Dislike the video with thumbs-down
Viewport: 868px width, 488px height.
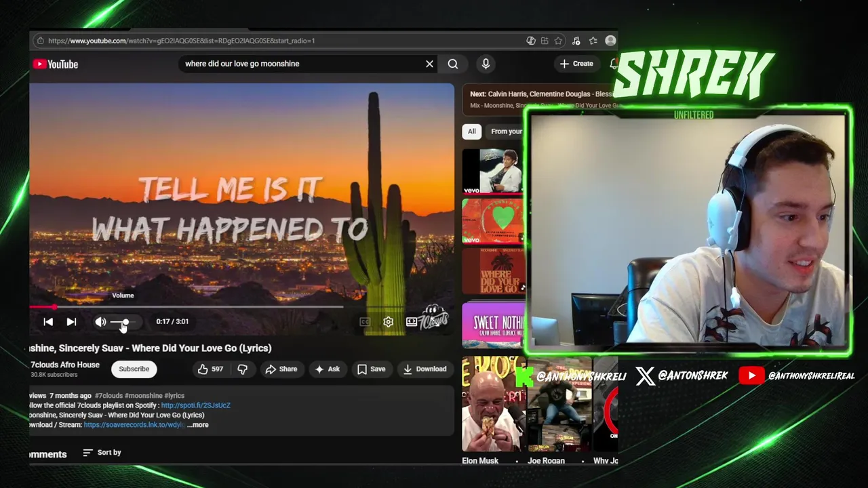point(242,369)
